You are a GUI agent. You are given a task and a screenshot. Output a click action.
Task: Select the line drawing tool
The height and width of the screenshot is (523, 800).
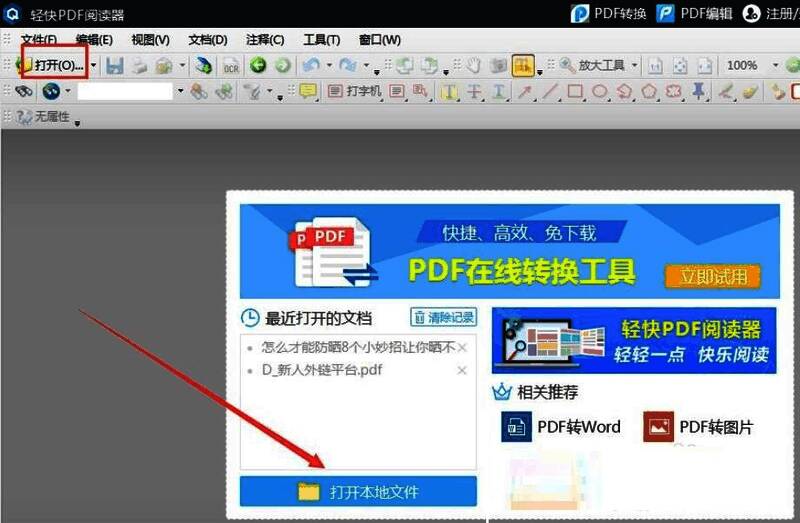click(x=549, y=92)
